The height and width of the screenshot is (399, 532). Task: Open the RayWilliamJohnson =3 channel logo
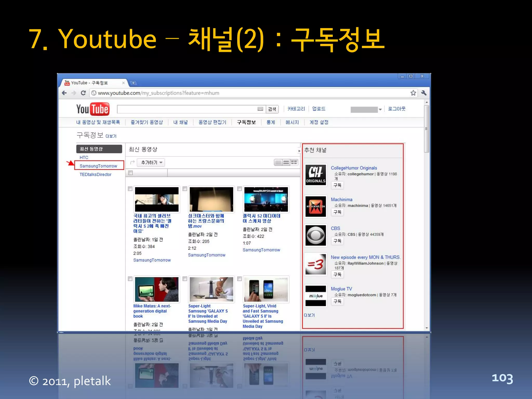point(316,264)
